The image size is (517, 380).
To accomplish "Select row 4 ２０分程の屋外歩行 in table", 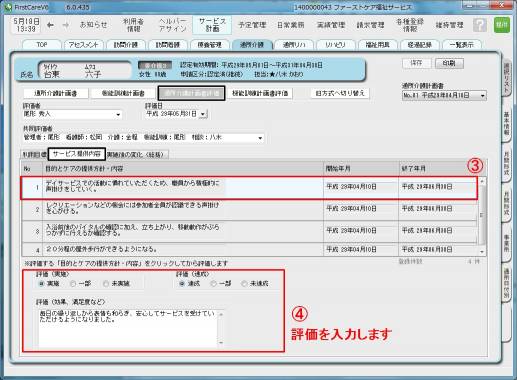I will pyautogui.click(x=249, y=249).
